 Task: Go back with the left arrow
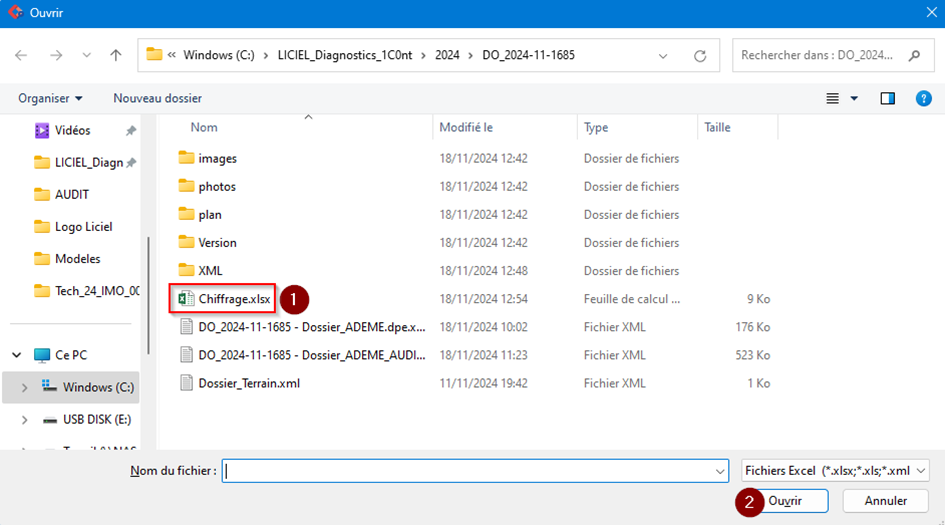pyautogui.click(x=21, y=55)
